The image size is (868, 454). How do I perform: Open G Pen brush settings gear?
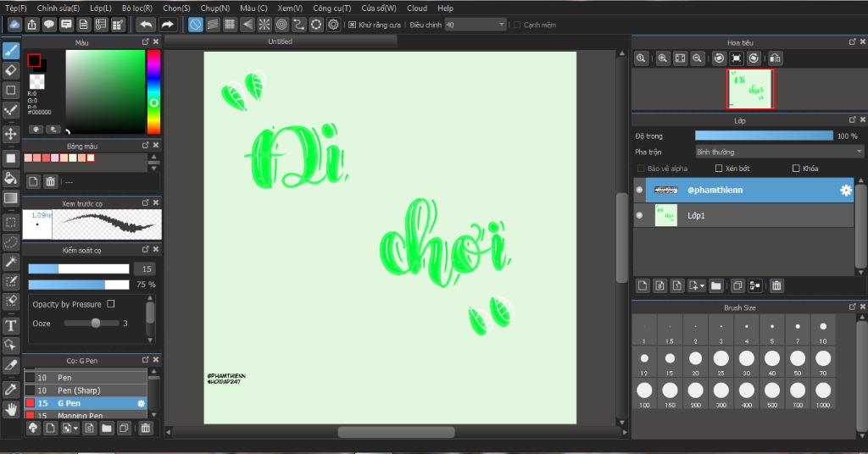click(141, 404)
